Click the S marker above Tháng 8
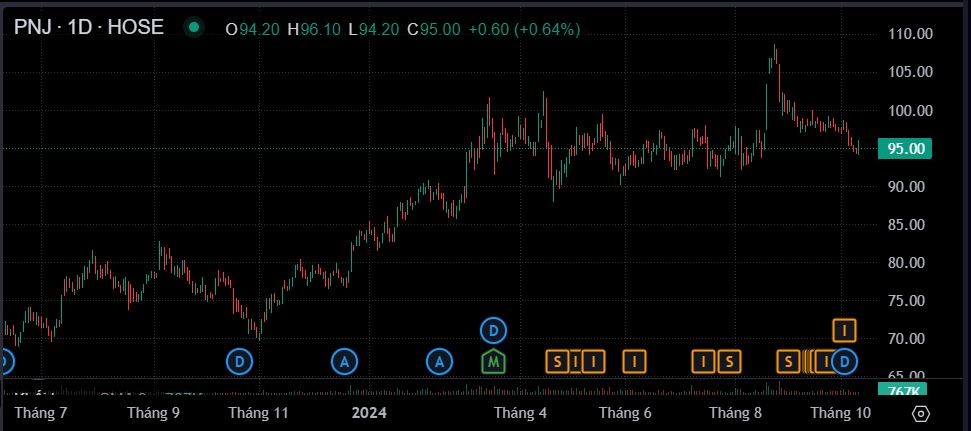This screenshot has height=431, width=971. [730, 360]
